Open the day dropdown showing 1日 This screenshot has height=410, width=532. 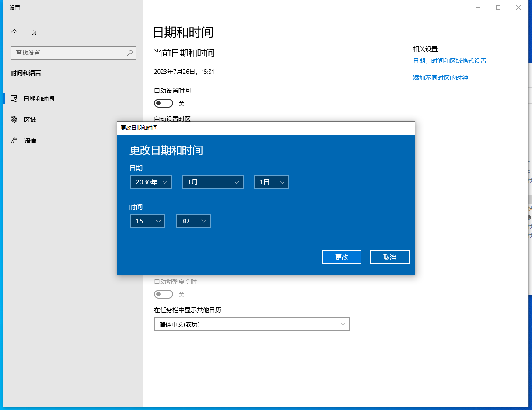click(272, 182)
